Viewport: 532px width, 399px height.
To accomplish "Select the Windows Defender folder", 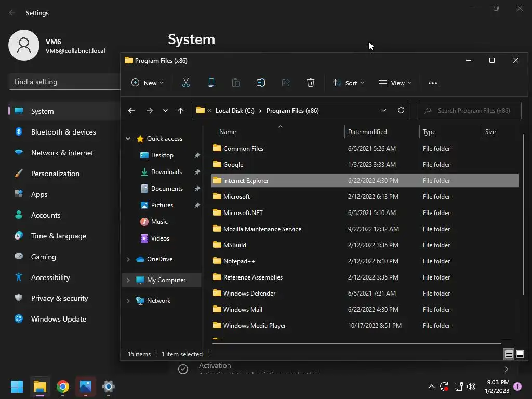I will [x=365, y=294].
